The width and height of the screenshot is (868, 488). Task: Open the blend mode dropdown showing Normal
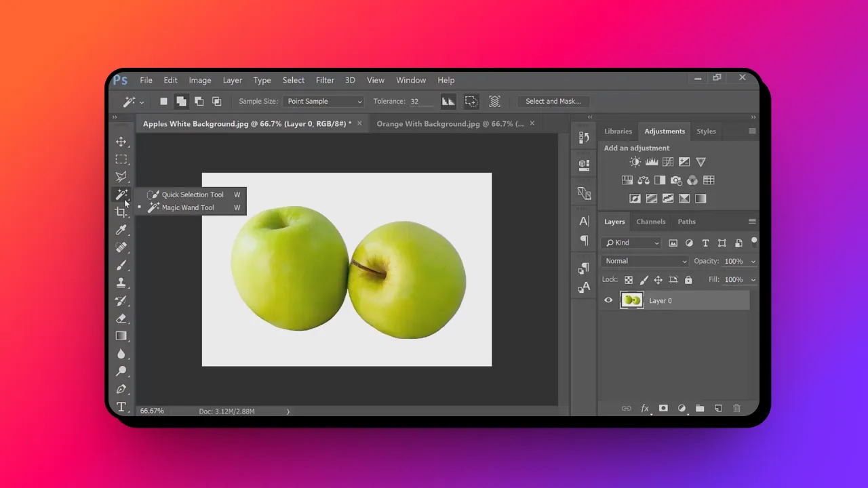click(644, 261)
